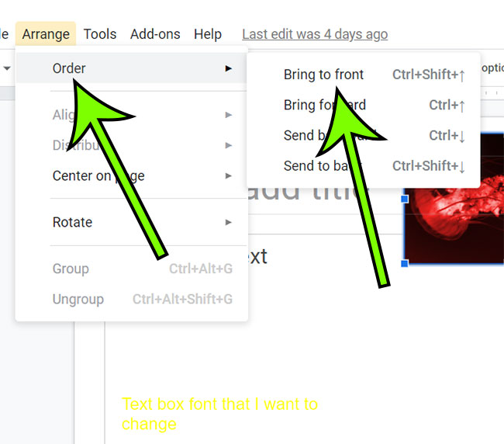Expand the Order submenu

tap(132, 68)
